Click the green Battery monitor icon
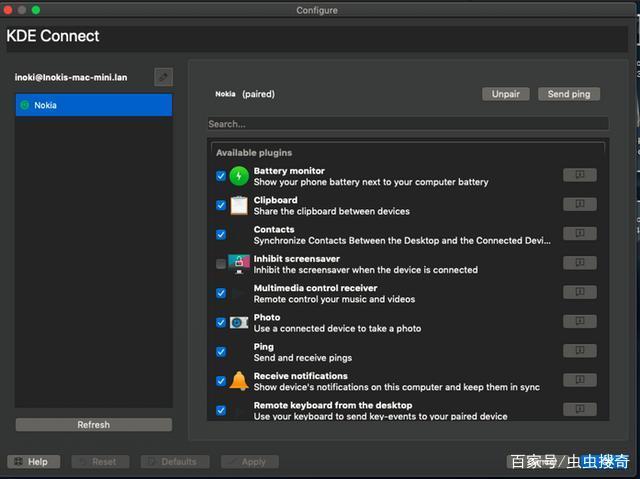This screenshot has height=479, width=640. pos(239,176)
